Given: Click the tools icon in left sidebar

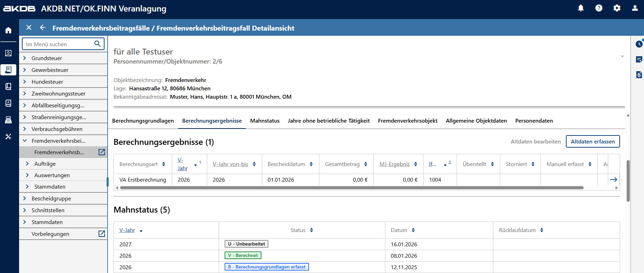Looking at the screenshot, I should click(x=8, y=136).
